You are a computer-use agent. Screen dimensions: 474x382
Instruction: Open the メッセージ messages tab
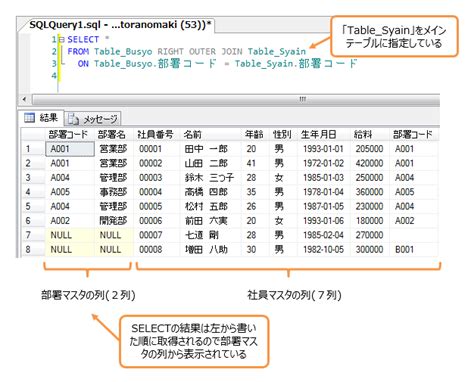(92, 119)
